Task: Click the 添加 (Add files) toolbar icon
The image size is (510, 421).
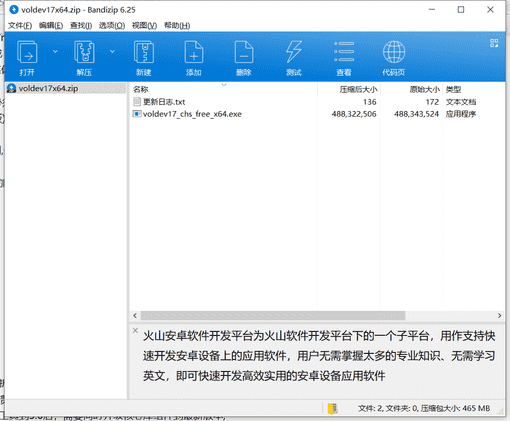Action: [x=194, y=52]
